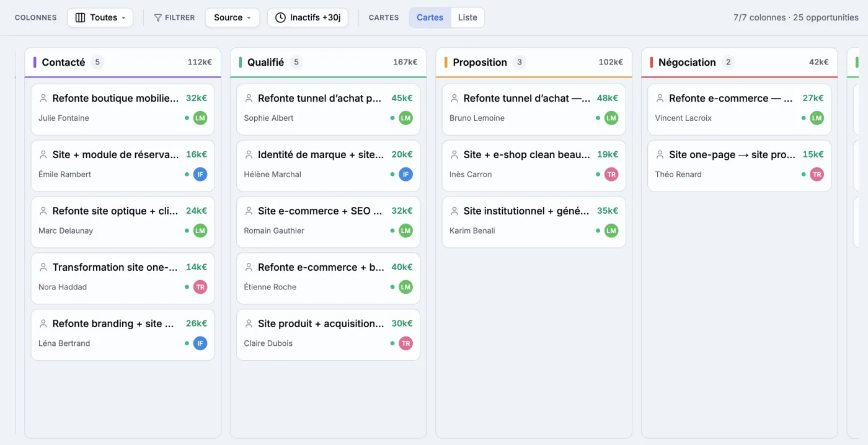The width and height of the screenshot is (868, 445).
Task: Click person icon on Refonte branding + site card
Action: [43, 324]
